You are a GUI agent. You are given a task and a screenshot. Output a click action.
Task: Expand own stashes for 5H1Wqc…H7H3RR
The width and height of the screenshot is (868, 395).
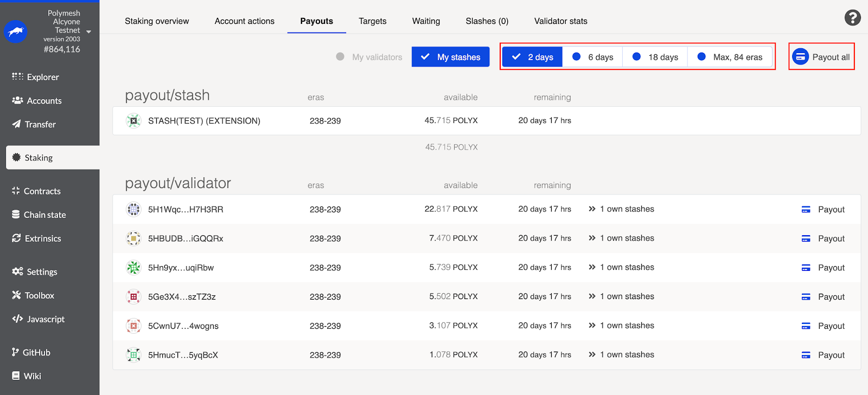(621, 209)
